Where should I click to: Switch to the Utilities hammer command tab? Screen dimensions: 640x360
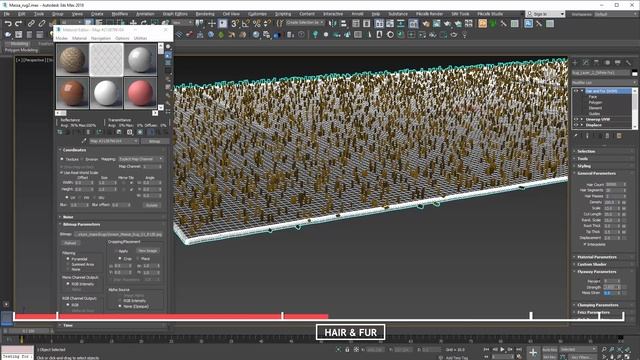628,62
